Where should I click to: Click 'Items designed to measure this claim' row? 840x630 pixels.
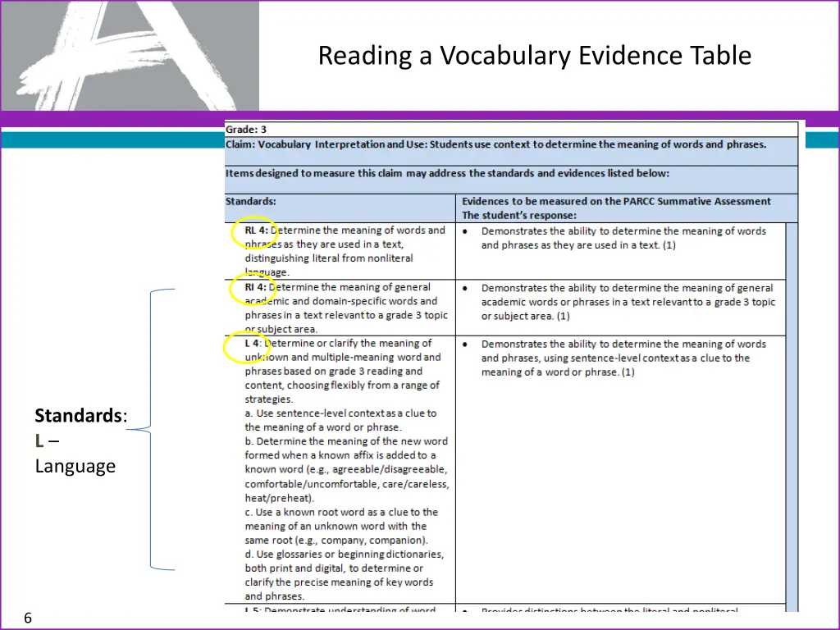(x=511, y=180)
